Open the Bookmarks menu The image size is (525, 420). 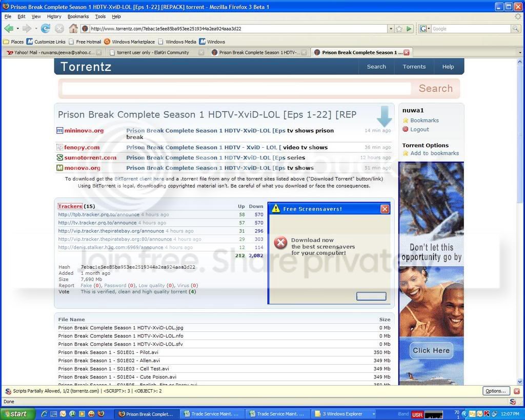point(78,16)
